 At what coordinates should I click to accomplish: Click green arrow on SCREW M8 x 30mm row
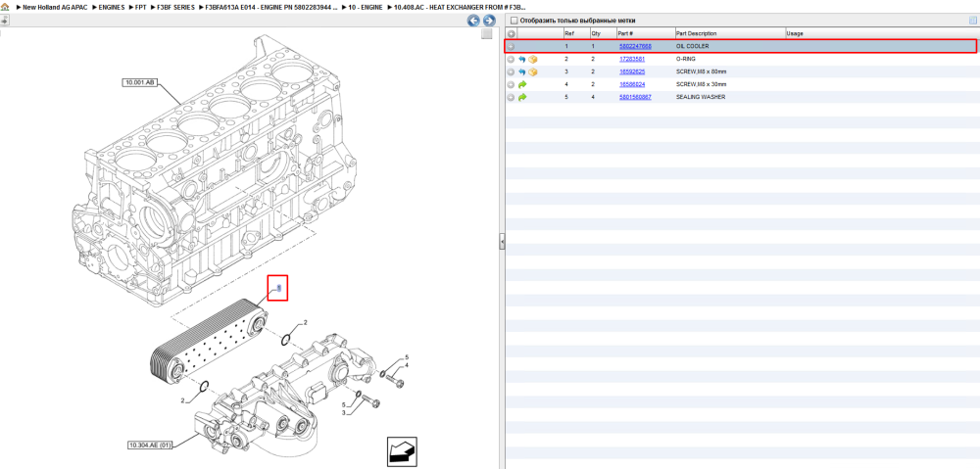point(522,84)
